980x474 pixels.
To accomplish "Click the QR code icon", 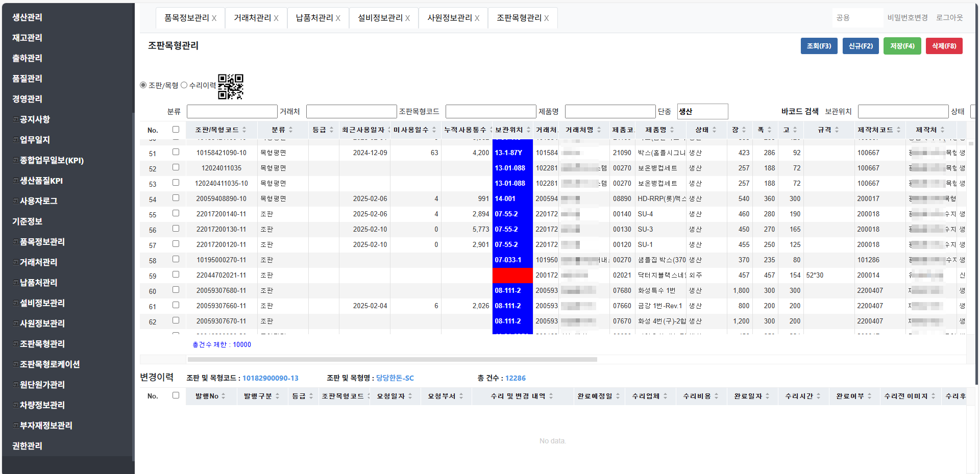I will [231, 86].
